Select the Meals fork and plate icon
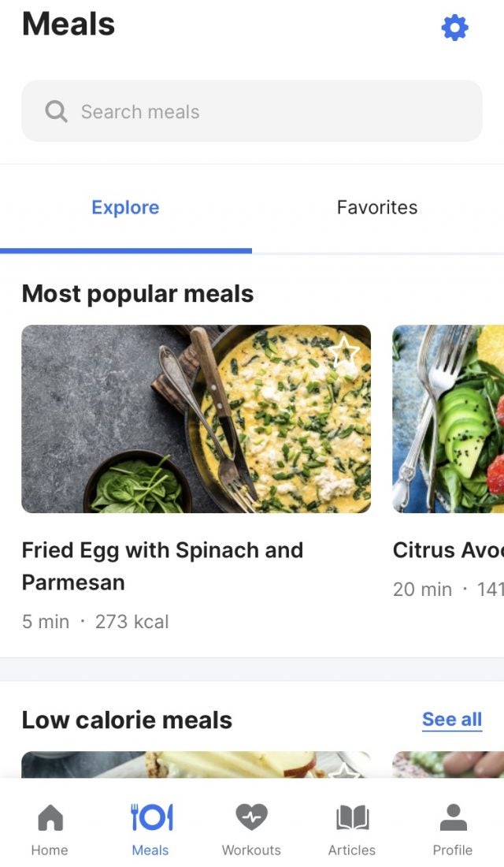This screenshot has width=504, height=867. click(150, 818)
